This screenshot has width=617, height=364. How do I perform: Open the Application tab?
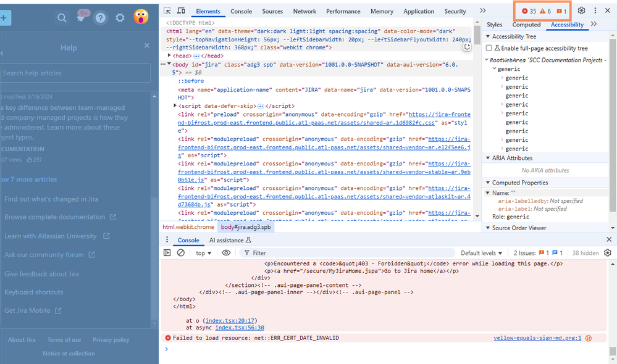pyautogui.click(x=419, y=11)
